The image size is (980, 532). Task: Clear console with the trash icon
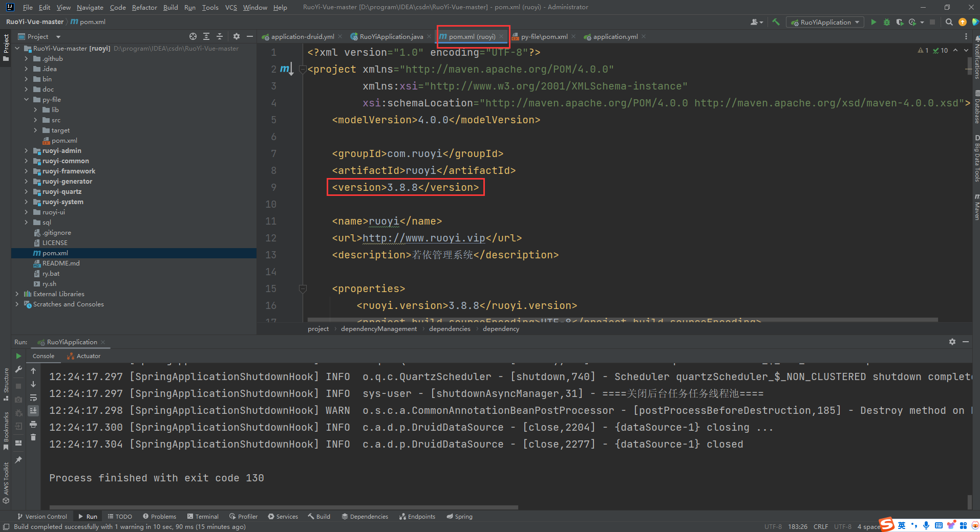(33, 437)
